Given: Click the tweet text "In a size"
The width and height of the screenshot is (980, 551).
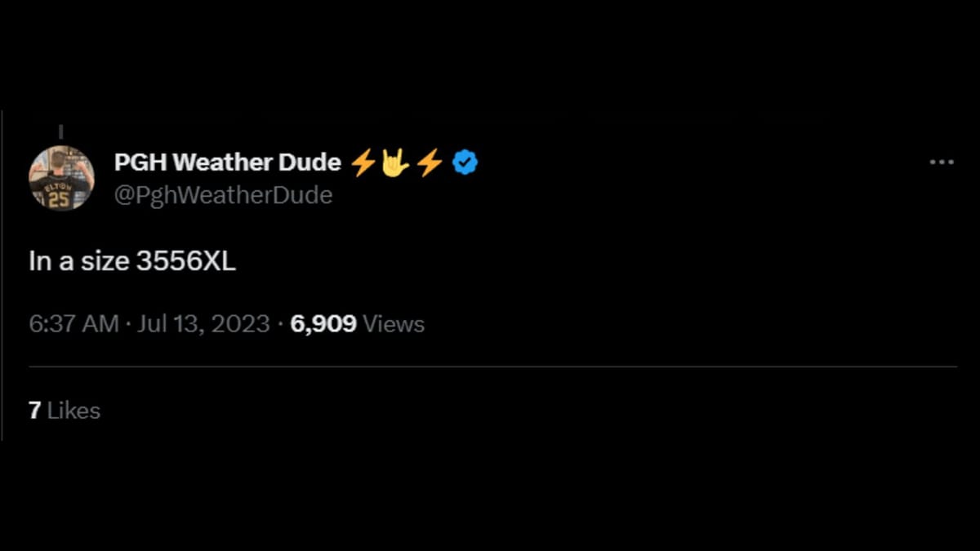Looking at the screenshot, I should pyautogui.click(x=78, y=261).
